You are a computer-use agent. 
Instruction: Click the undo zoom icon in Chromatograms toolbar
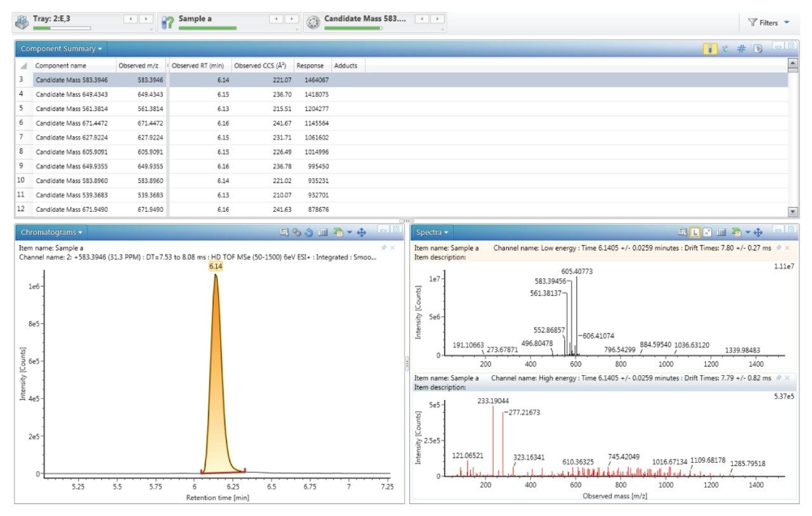click(x=309, y=233)
